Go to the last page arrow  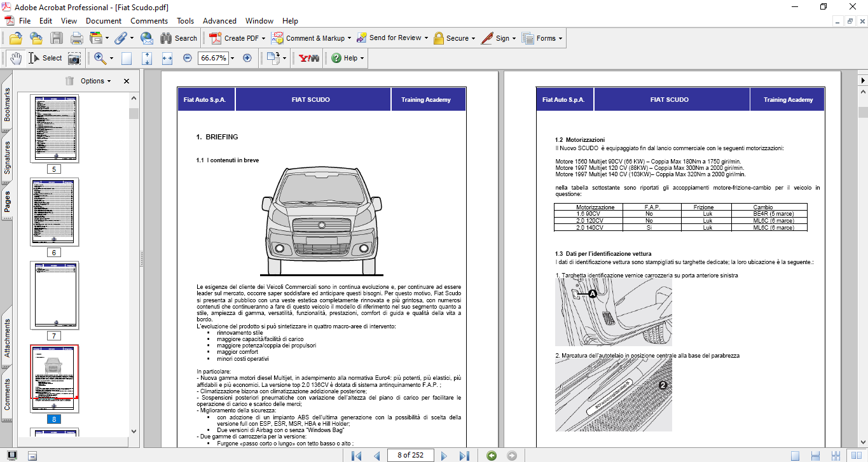(x=464, y=456)
